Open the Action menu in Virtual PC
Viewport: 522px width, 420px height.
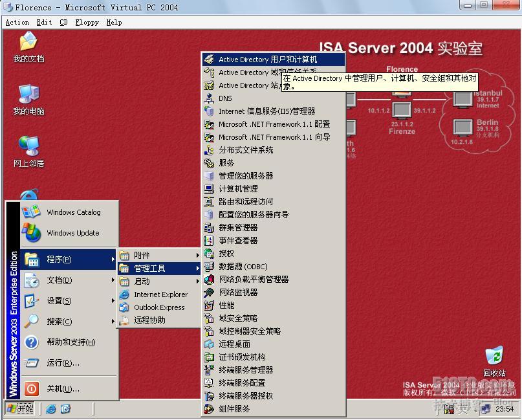point(17,22)
